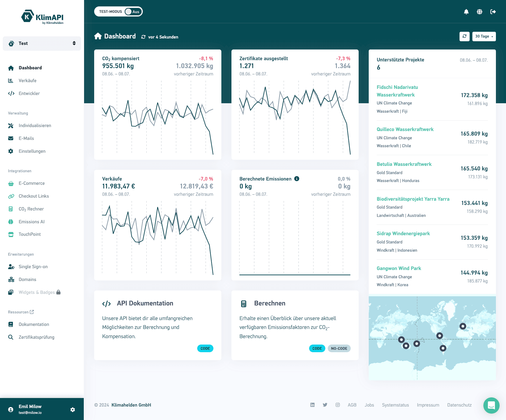Click the Korea project marker on map
This screenshot has width=506, height=420.
coord(463,326)
